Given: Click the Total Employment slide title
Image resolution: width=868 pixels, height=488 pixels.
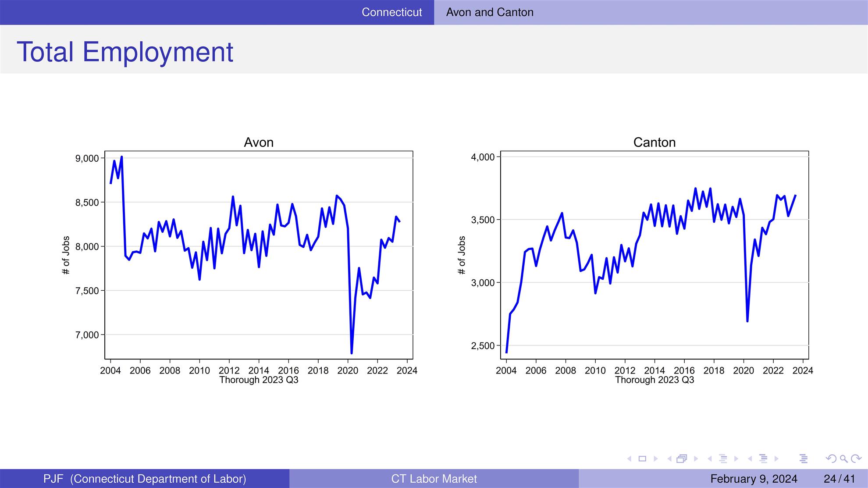Looking at the screenshot, I should click(x=125, y=52).
